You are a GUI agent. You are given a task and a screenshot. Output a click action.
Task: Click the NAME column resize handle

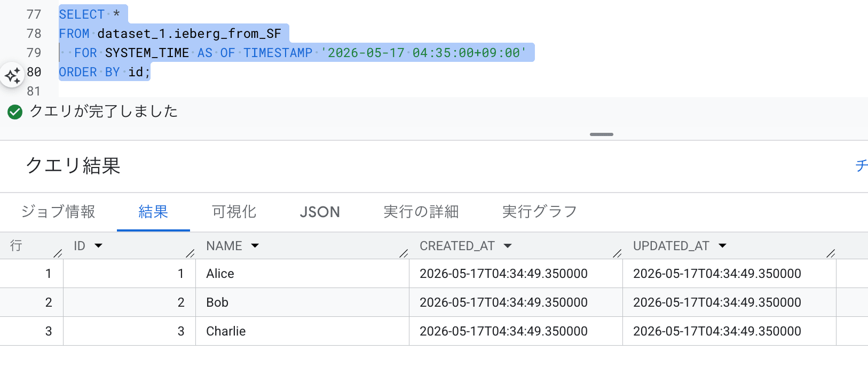(404, 253)
